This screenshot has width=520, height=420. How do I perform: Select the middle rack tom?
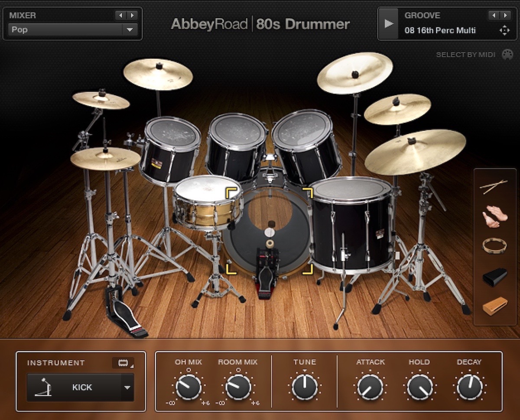tap(236, 147)
